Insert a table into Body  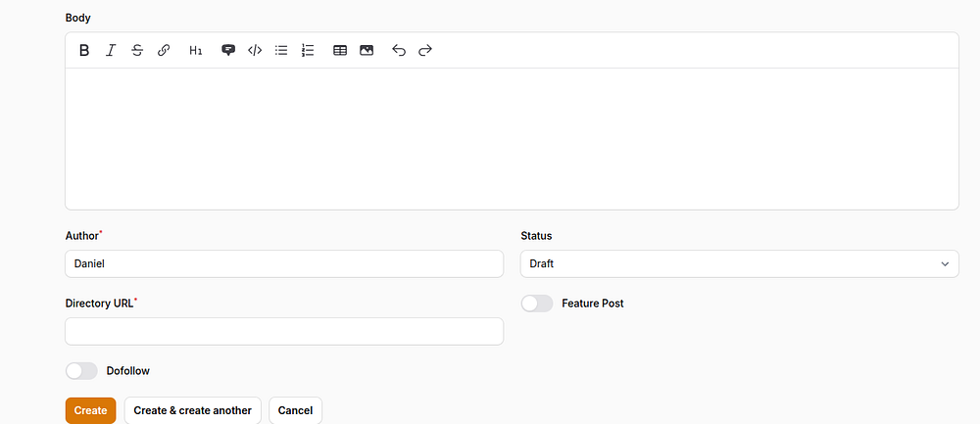coord(340,50)
